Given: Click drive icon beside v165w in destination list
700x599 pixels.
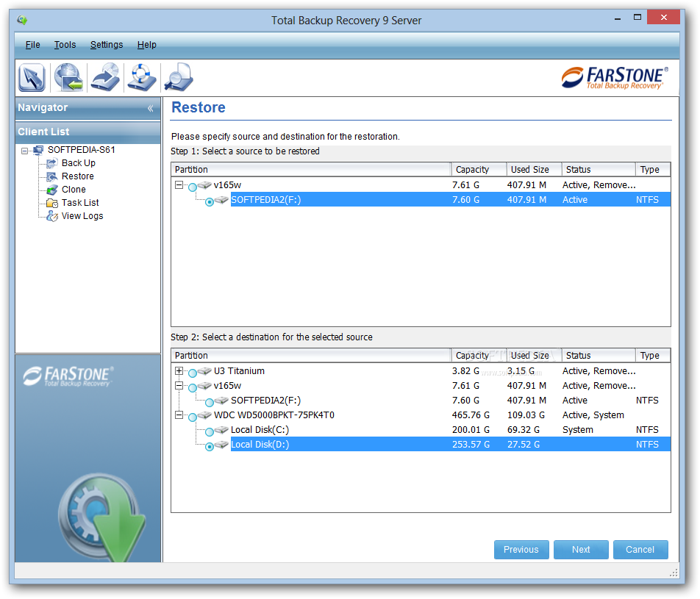Looking at the screenshot, I should tap(204, 386).
